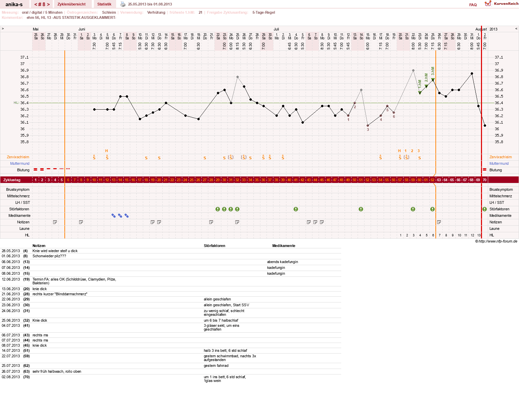Screen dimensions: 519x420
Task: Click the Zyklustag row header
Action: coord(12,180)
